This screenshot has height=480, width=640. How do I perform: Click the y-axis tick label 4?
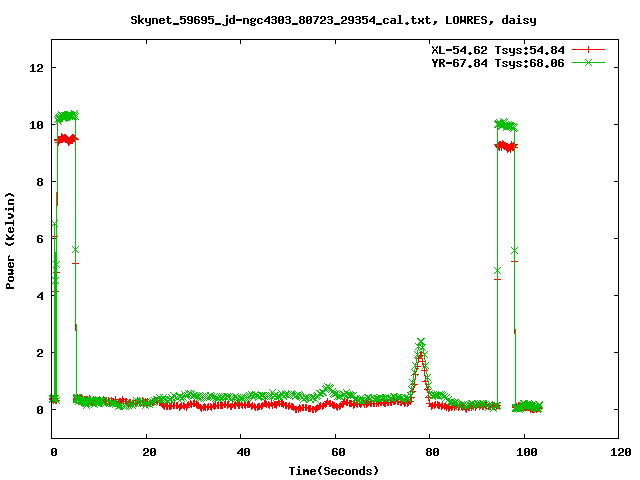click(x=40, y=296)
